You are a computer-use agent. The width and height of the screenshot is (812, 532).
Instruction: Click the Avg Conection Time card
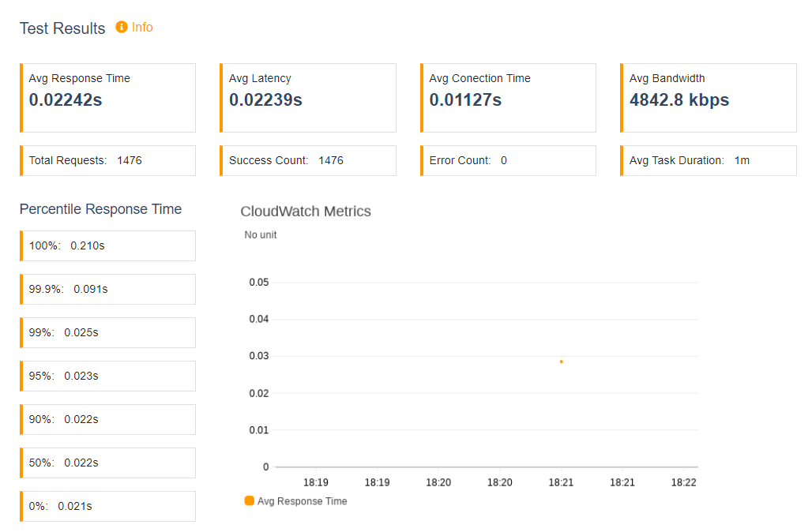click(508, 98)
